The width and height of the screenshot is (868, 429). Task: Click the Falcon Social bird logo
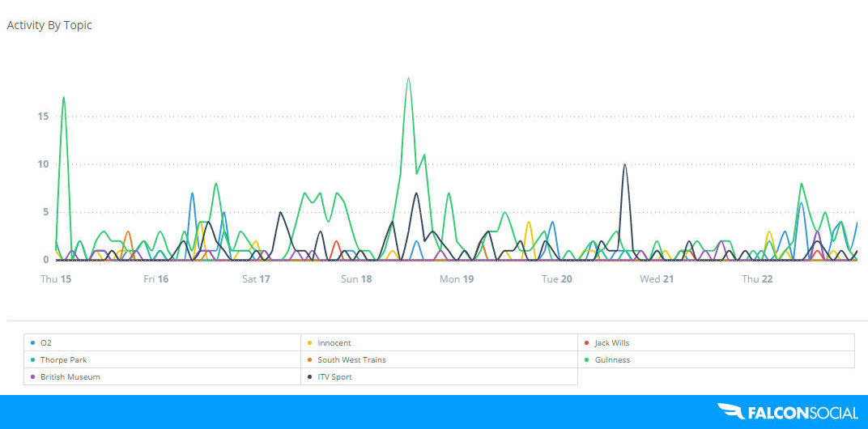730,412
